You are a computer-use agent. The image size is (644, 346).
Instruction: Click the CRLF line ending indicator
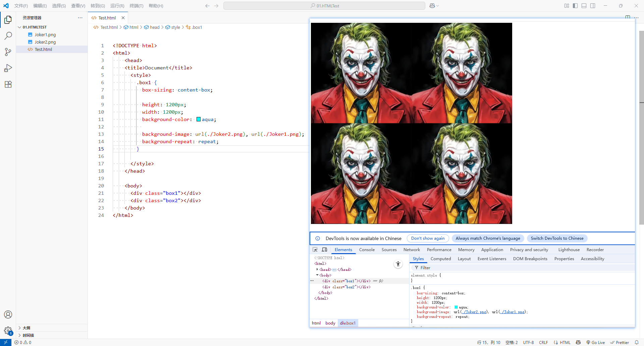coord(543,342)
